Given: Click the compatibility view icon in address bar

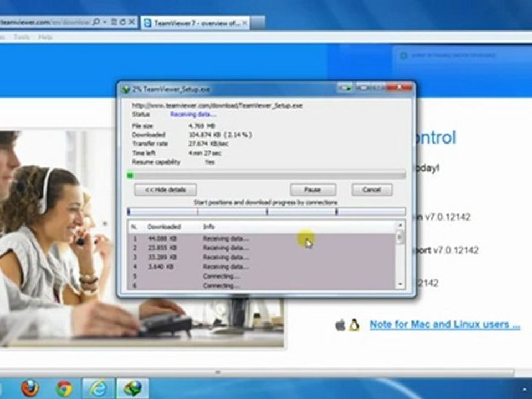Looking at the screenshot, I should tap(114, 22).
